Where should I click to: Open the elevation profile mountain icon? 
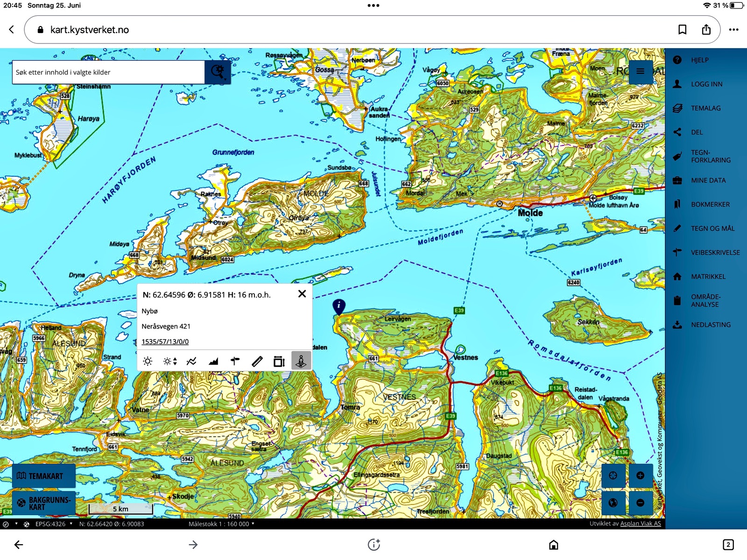coord(213,361)
